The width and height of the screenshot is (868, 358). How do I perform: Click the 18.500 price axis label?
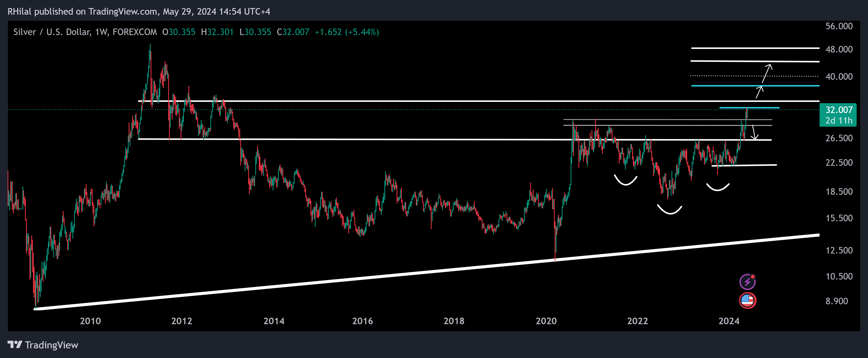(839, 191)
